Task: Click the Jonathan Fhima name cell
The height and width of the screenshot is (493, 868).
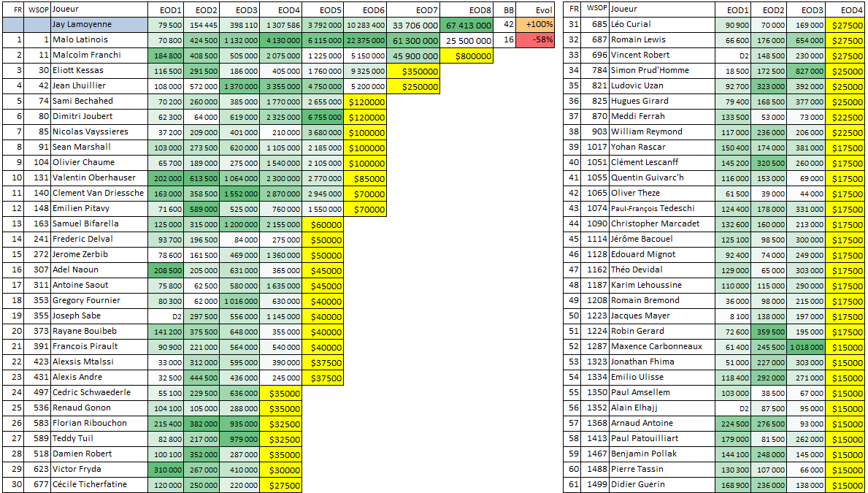Action: click(661, 362)
